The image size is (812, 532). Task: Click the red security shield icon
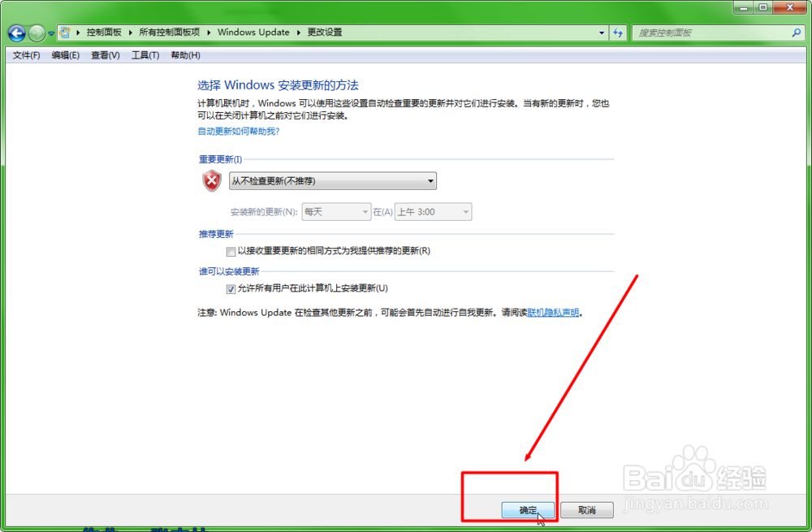210,180
